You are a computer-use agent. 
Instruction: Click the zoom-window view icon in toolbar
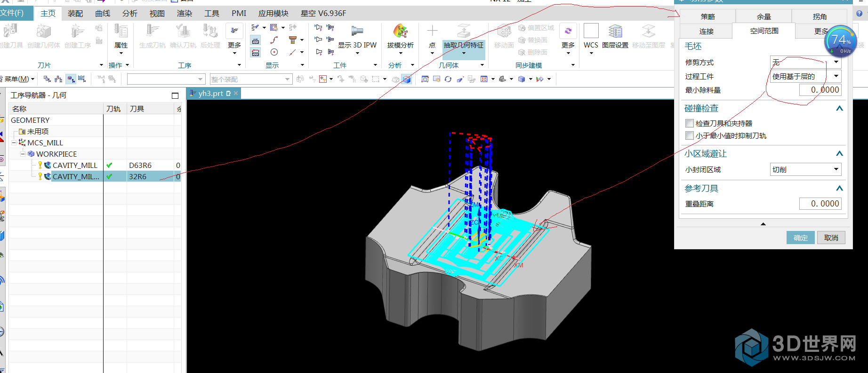coord(425,79)
